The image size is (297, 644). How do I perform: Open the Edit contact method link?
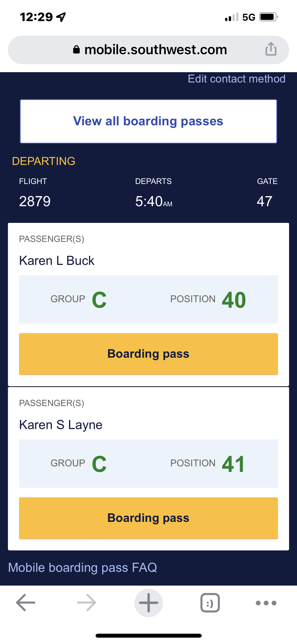click(x=236, y=79)
